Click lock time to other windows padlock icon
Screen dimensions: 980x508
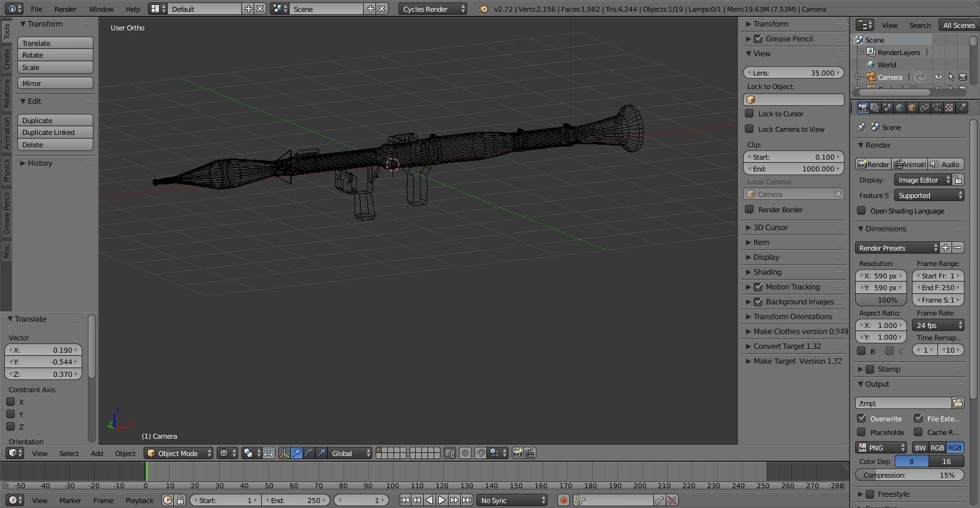click(180, 500)
